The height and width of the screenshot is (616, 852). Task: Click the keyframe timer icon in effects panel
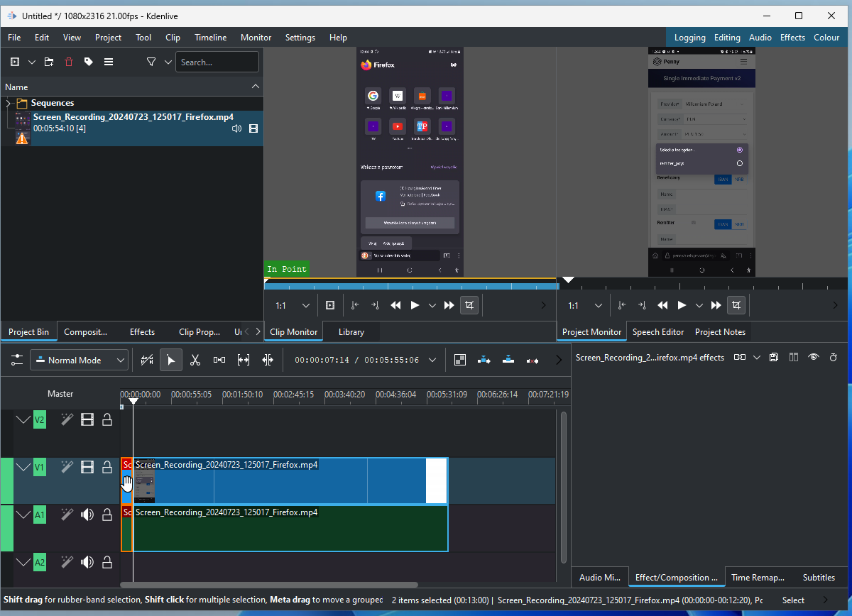click(834, 357)
